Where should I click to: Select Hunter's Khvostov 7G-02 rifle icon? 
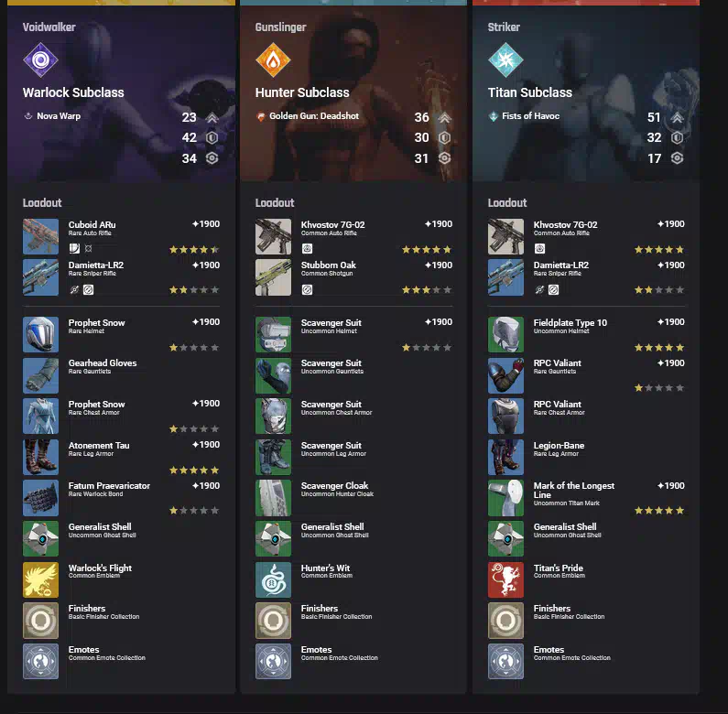pyautogui.click(x=274, y=237)
